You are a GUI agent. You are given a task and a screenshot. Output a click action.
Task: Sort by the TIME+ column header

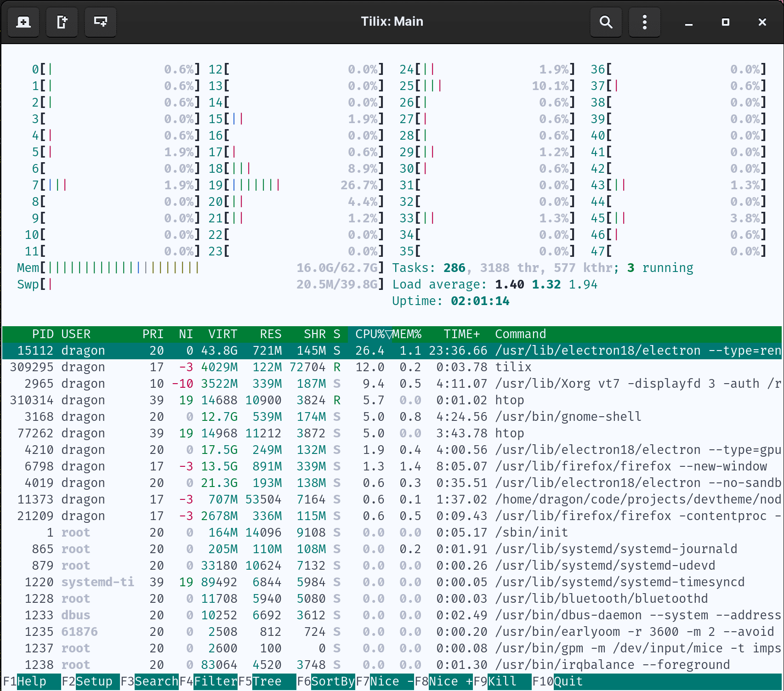[x=462, y=334]
